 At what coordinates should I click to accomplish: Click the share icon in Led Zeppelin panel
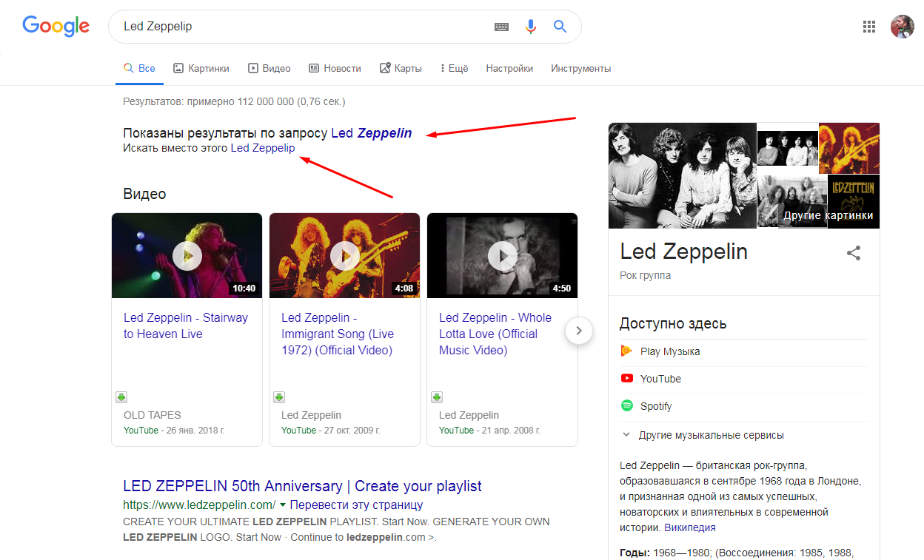[x=854, y=253]
